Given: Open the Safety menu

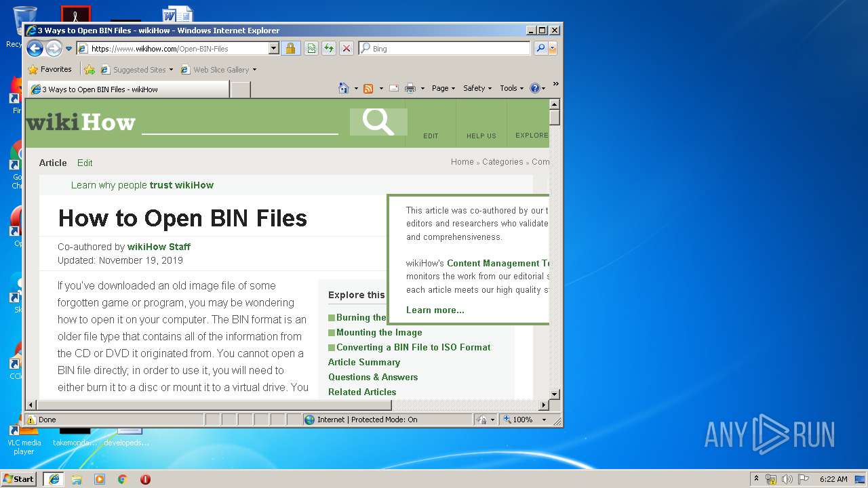Looking at the screenshot, I should point(477,88).
